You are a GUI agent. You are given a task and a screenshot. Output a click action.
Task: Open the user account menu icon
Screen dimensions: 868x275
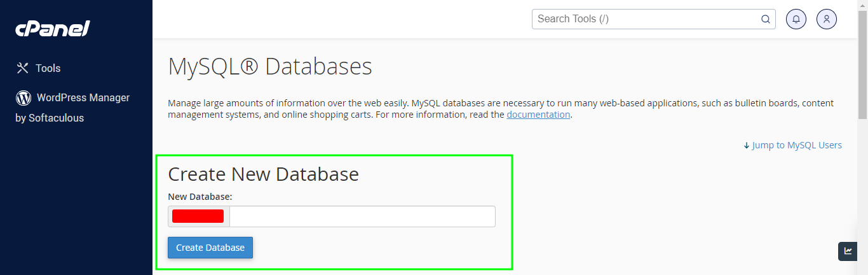tap(827, 19)
